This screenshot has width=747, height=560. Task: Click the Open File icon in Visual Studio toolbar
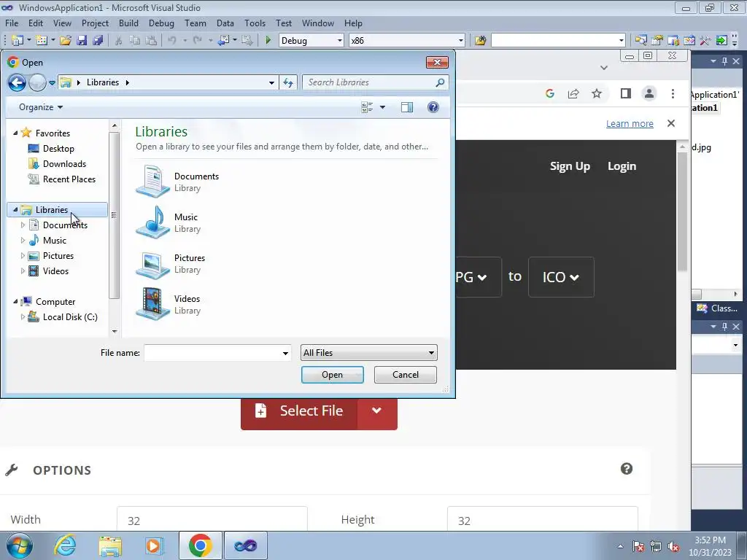(x=66, y=41)
